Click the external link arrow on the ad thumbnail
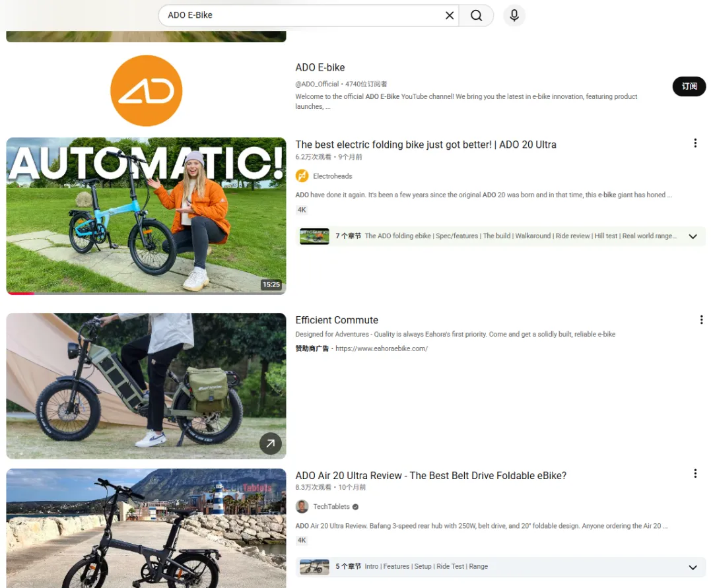 click(x=271, y=443)
